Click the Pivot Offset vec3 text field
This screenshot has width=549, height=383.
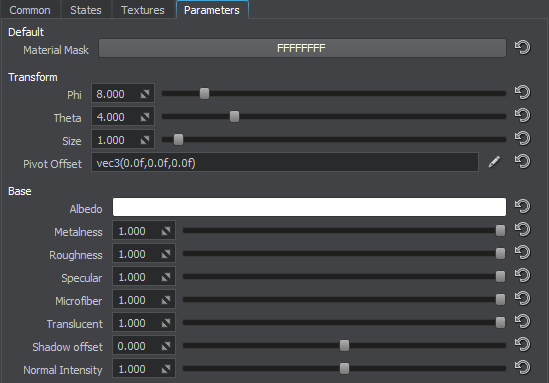click(285, 163)
